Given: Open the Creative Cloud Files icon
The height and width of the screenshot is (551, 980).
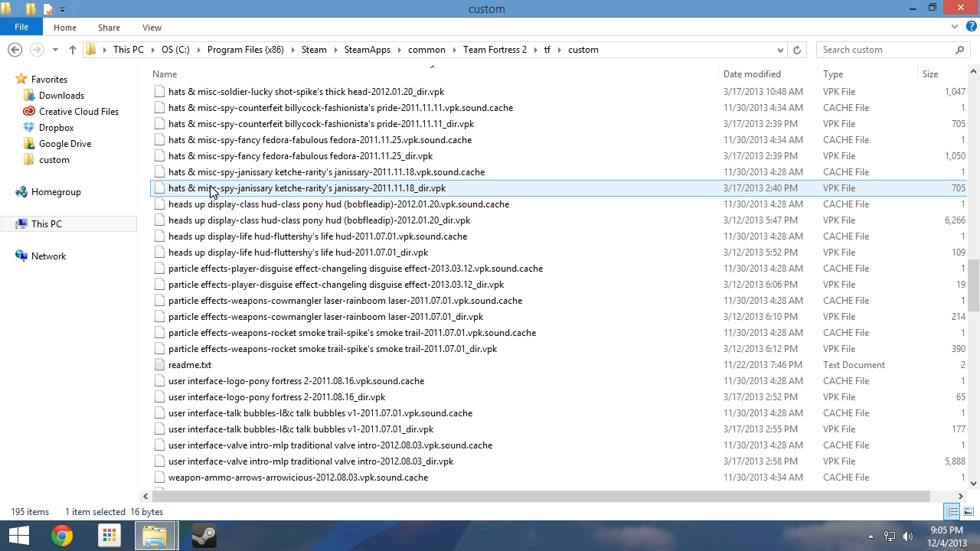Looking at the screenshot, I should pyautogui.click(x=30, y=112).
